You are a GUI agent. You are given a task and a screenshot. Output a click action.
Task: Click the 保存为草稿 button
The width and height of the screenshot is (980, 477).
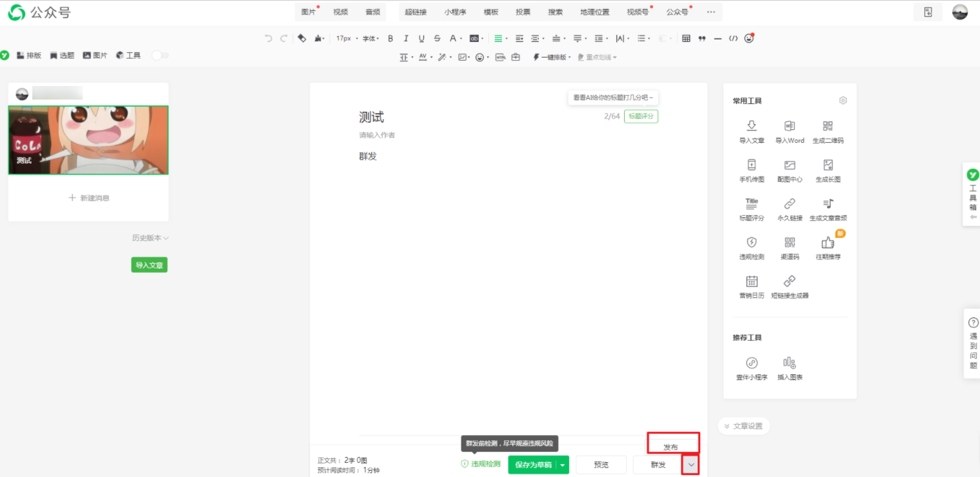533,465
